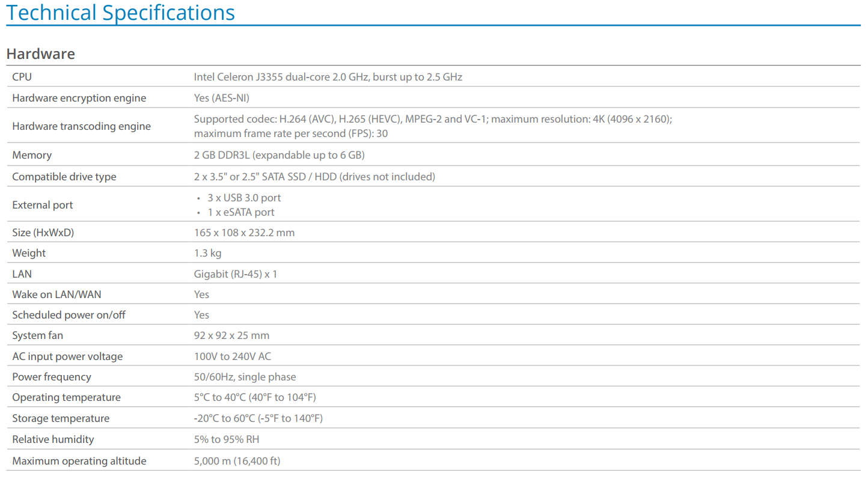Click the "Relative humidity" label
This screenshot has height=479, width=868.
pyautogui.click(x=53, y=439)
